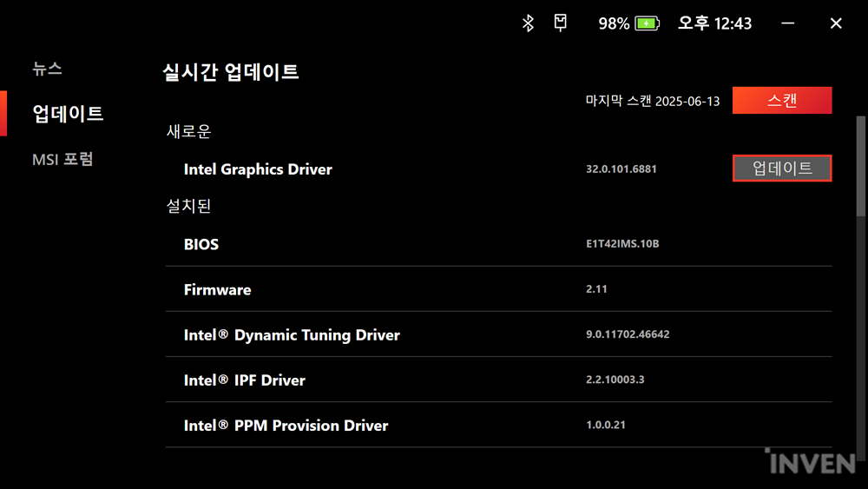Click the 새로운 section label
Viewport: 868px width, 489px height.
tap(188, 131)
